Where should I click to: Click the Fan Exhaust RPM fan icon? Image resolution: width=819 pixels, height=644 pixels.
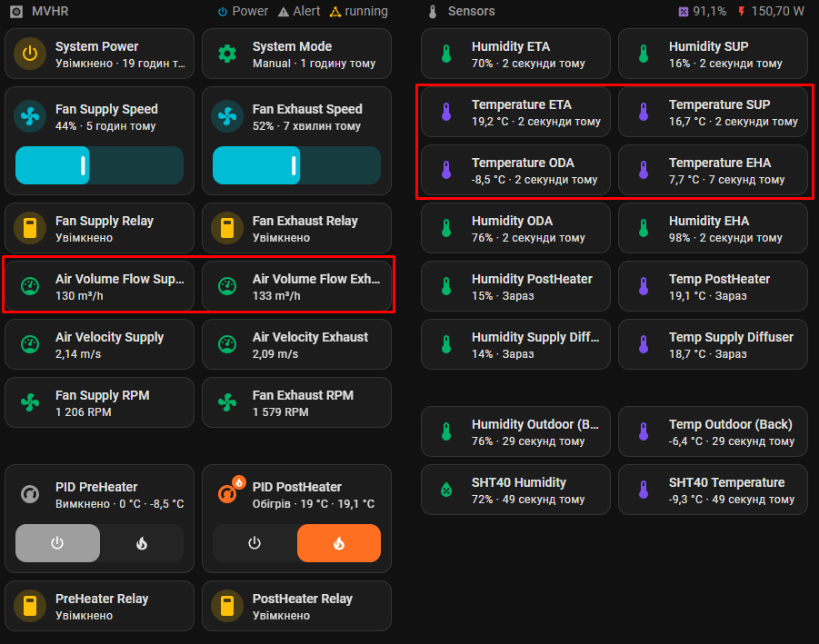coord(227,402)
